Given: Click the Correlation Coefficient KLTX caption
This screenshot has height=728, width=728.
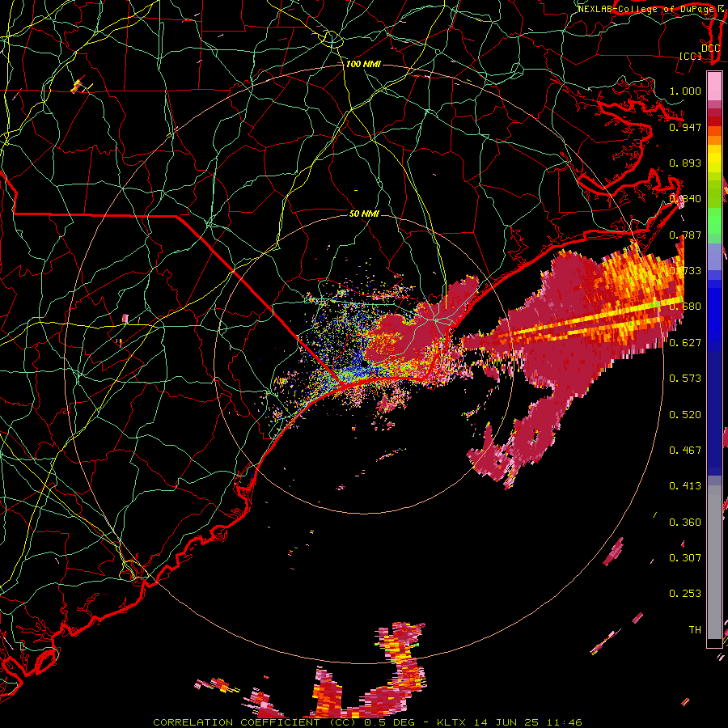Looking at the screenshot, I should tap(367, 722).
